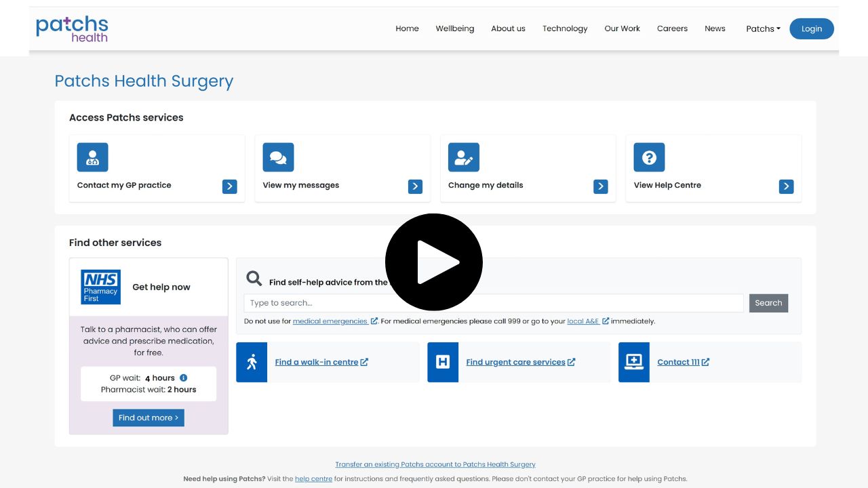Click the Change my details edit icon
The width and height of the screenshot is (868, 488).
click(x=464, y=157)
